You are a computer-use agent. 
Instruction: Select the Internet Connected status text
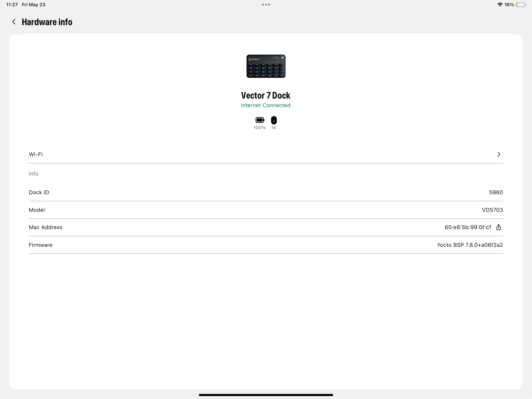(266, 105)
